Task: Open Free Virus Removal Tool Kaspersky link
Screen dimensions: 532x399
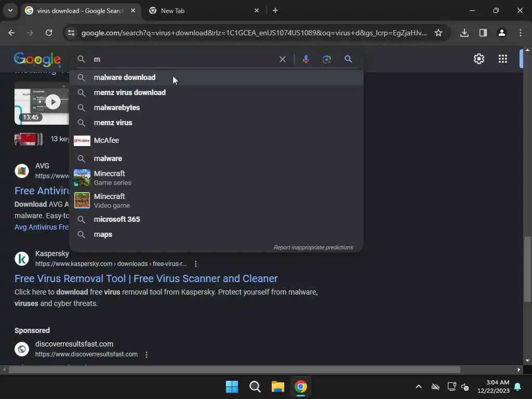Action: pos(146,278)
